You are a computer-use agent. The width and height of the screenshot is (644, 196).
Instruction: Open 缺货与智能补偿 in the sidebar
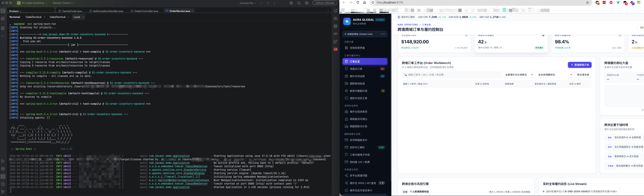(x=365, y=91)
